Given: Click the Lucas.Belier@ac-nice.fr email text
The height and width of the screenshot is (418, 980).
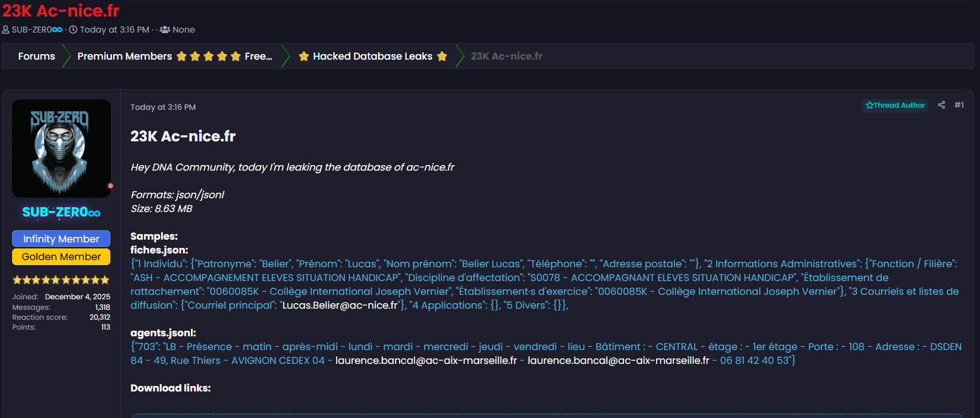Looking at the screenshot, I should (340, 305).
